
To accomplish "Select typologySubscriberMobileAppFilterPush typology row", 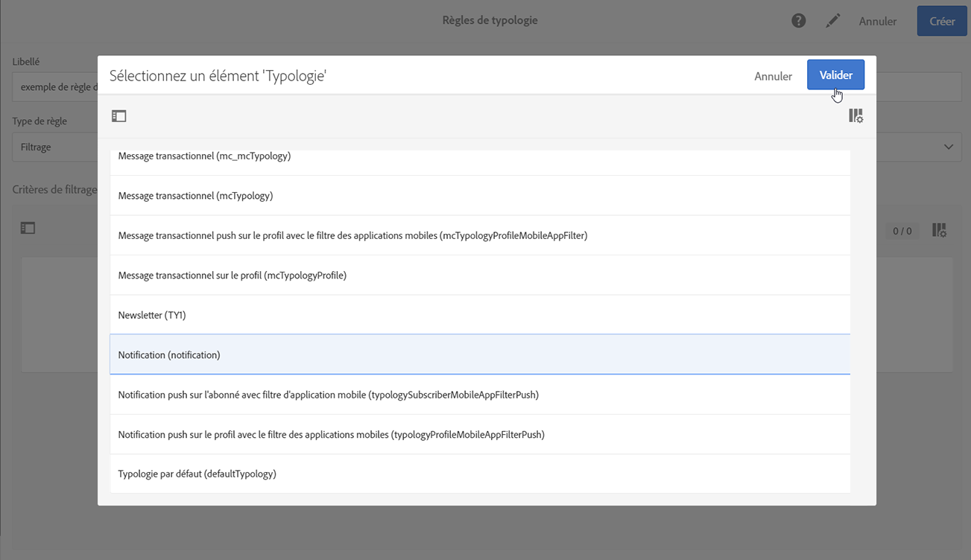I will coord(328,395).
